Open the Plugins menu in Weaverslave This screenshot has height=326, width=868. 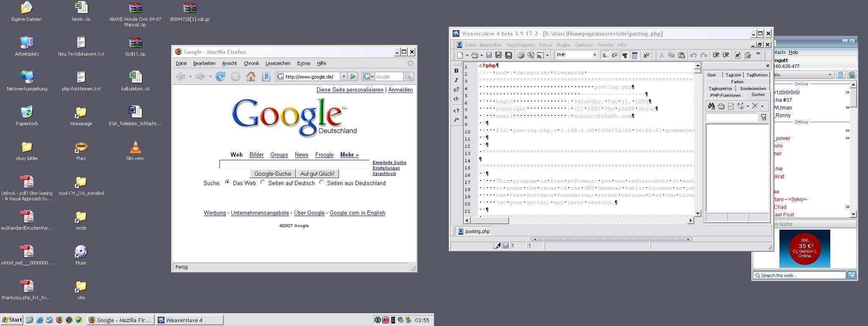point(563,45)
